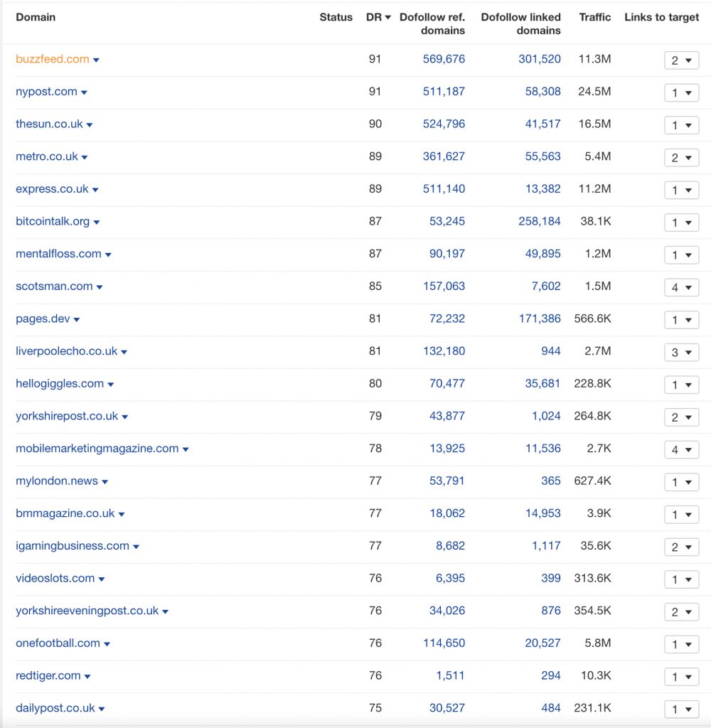Open the bitcointalk.org domain link
The height and width of the screenshot is (728, 711).
(x=53, y=222)
